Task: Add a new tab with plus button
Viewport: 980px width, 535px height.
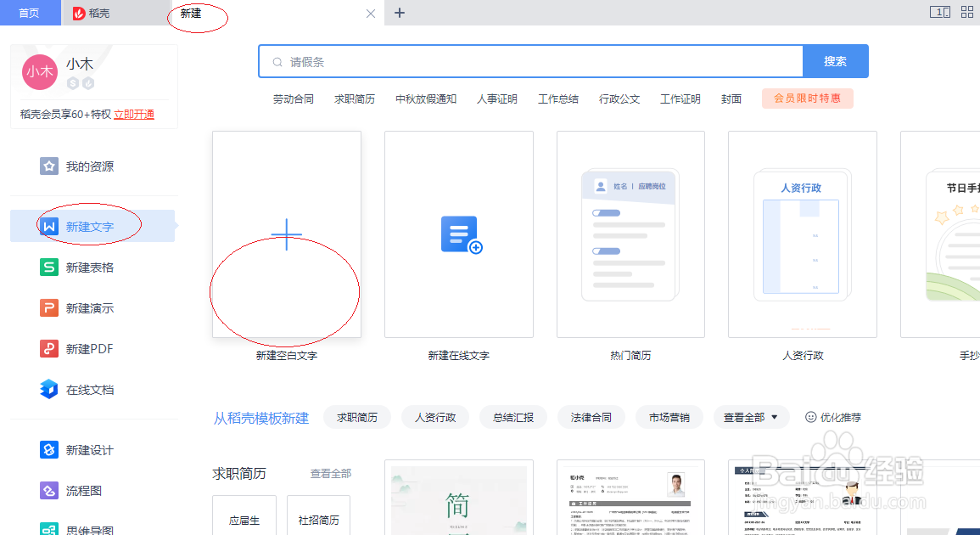Action: click(400, 13)
